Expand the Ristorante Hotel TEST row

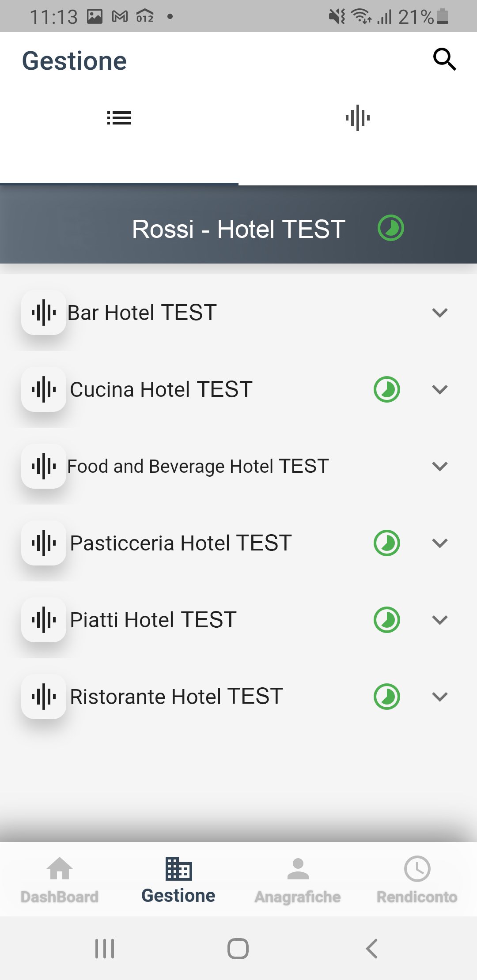point(440,697)
